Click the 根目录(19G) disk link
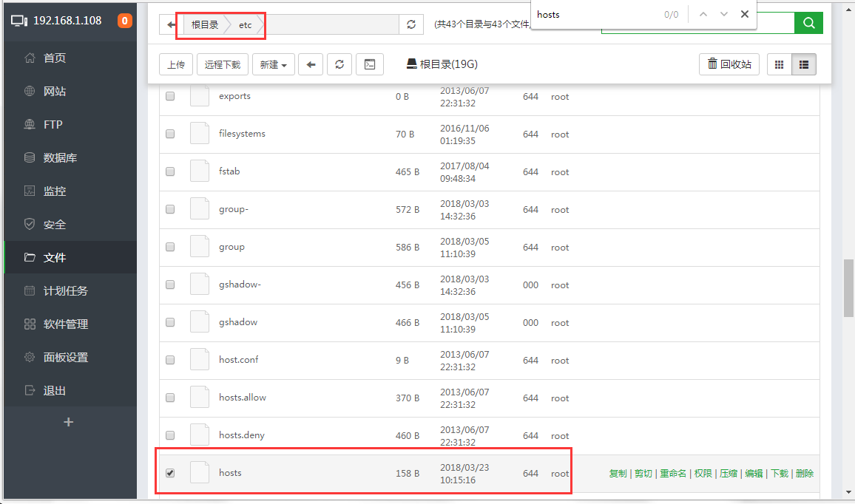Screen dimensions: 855x504 (x=442, y=64)
